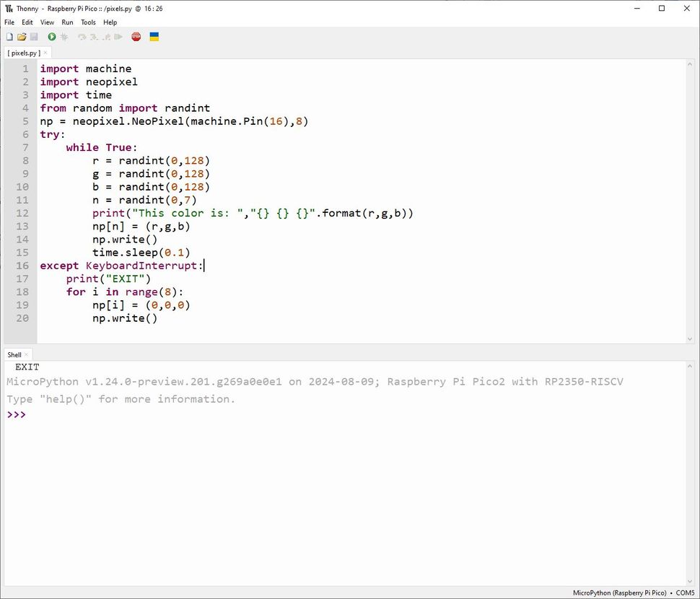Create a new file in Thonny
The image size is (700, 599).
coord(9,36)
